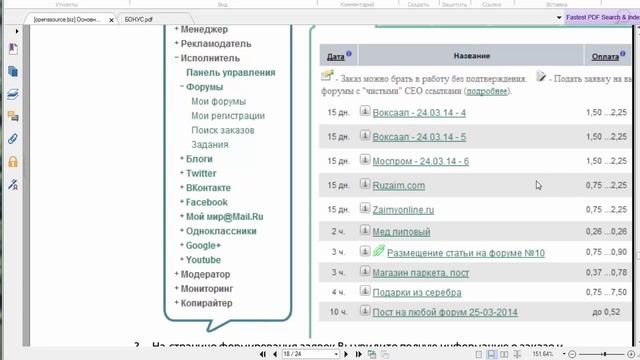This screenshot has width=640, height=360.
Task: Expand the navigation pane arrow
Action: click(x=17, y=31)
